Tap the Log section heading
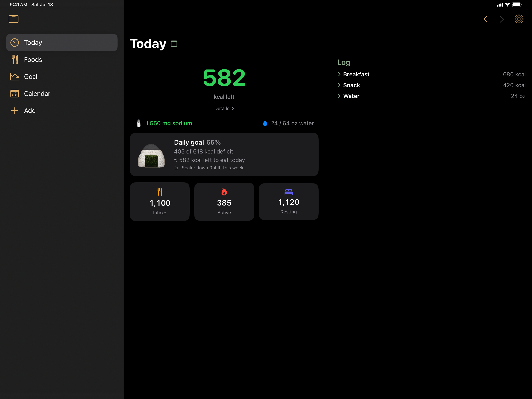532x399 pixels. pos(344,62)
